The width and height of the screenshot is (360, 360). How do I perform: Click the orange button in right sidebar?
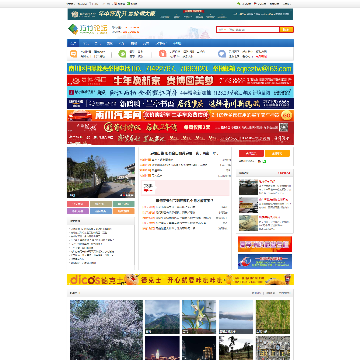(x=277, y=153)
